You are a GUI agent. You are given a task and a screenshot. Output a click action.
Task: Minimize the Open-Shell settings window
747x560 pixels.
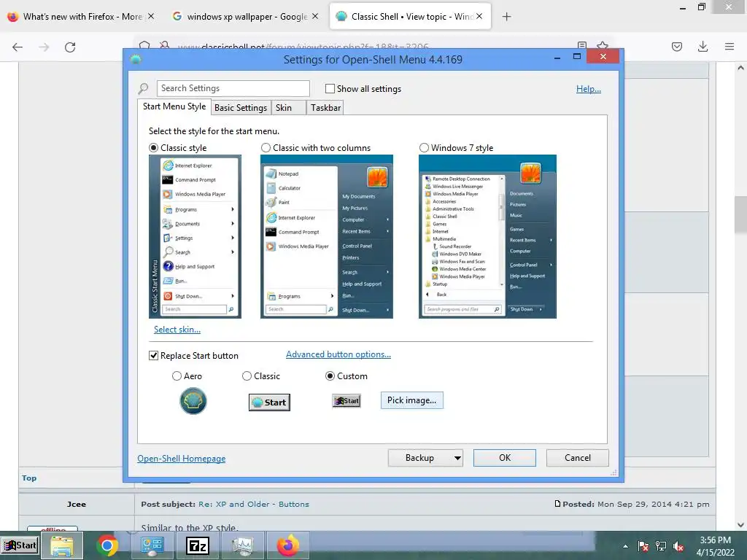click(557, 58)
